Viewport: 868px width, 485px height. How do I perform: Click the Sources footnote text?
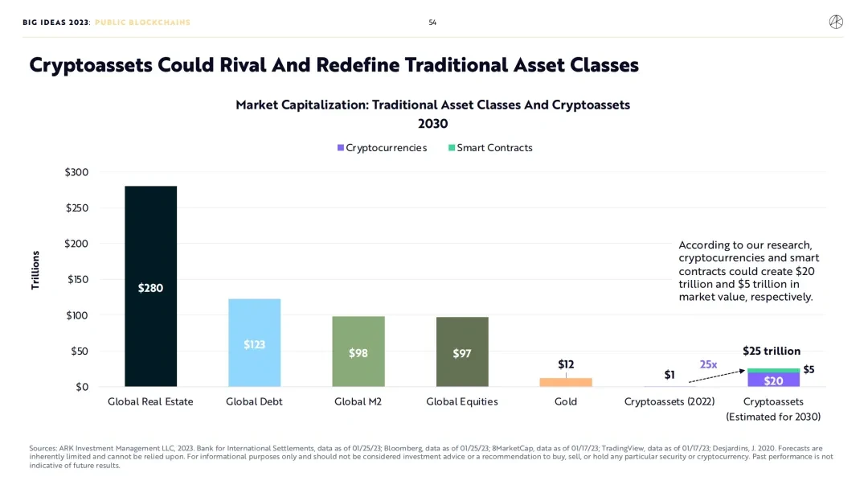[430, 456]
